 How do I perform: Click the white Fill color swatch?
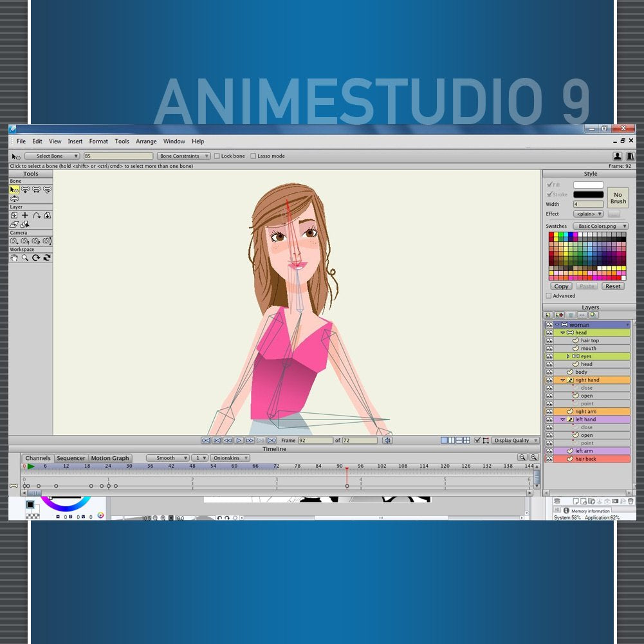[x=589, y=185]
